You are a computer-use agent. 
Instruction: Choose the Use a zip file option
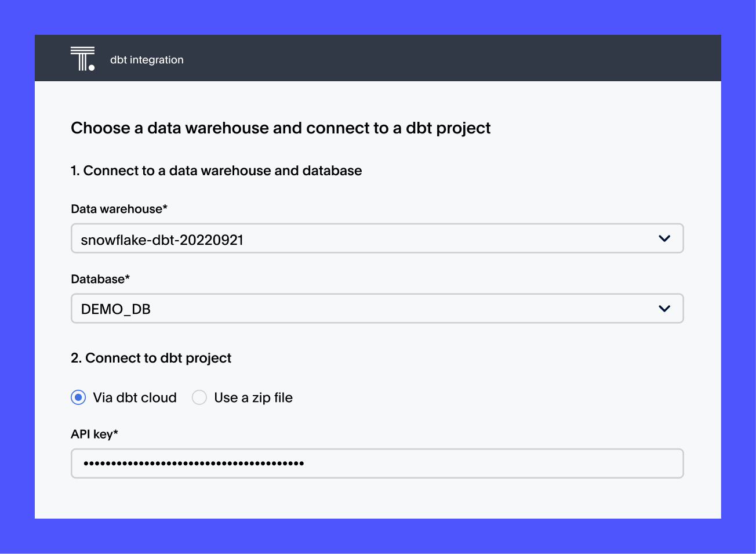(x=199, y=397)
